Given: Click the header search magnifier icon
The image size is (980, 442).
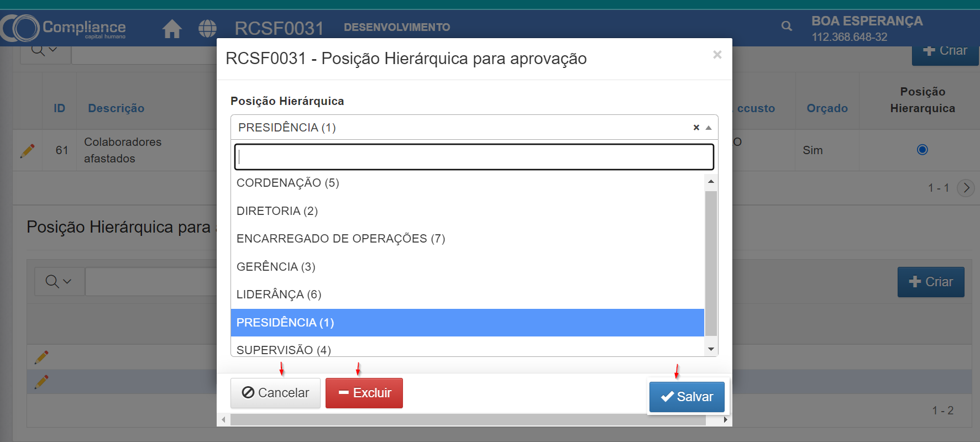Looking at the screenshot, I should 787,26.
